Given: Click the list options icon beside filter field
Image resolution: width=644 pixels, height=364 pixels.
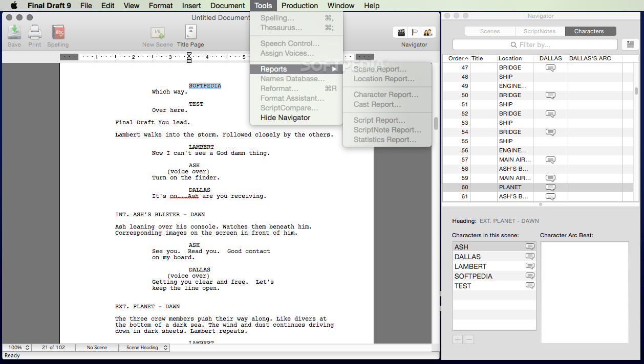Looking at the screenshot, I should coord(630,44).
